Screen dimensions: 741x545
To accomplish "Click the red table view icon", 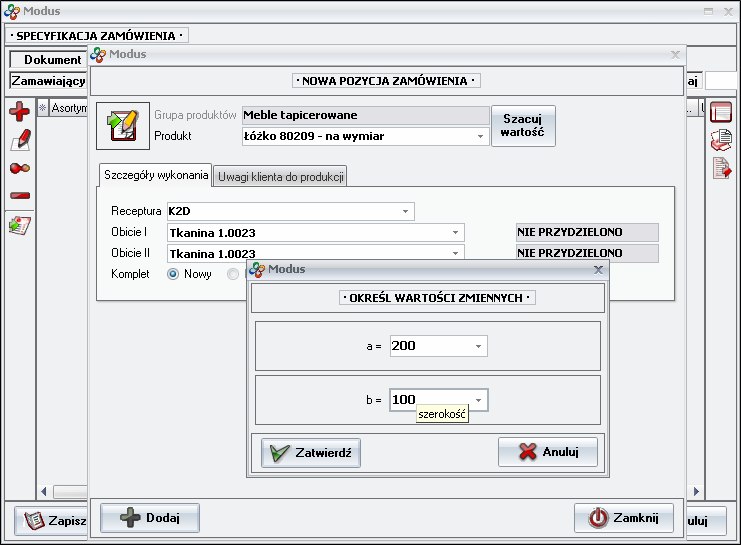I will [721, 112].
